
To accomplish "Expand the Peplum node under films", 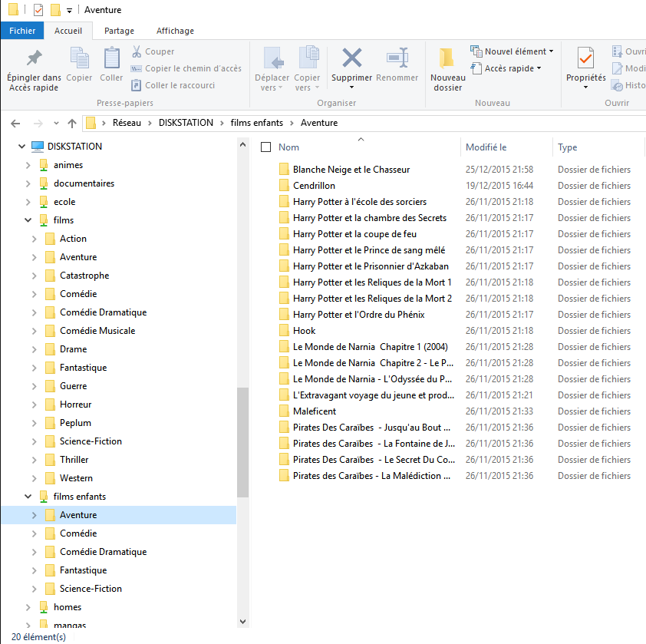I will point(35,423).
